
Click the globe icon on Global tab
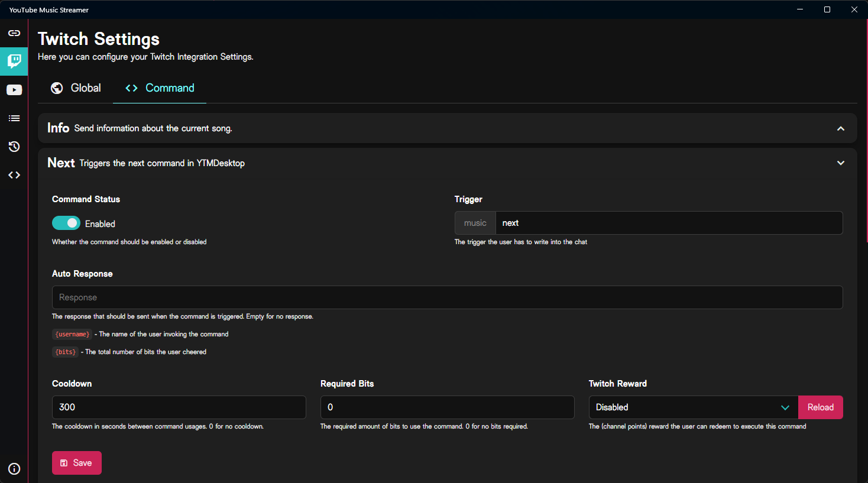[57, 88]
